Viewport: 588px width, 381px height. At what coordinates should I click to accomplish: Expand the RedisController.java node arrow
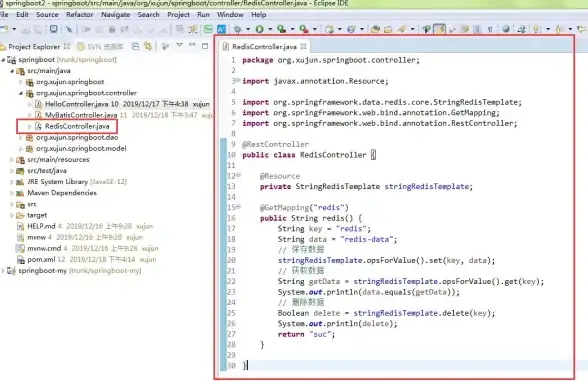click(30, 126)
